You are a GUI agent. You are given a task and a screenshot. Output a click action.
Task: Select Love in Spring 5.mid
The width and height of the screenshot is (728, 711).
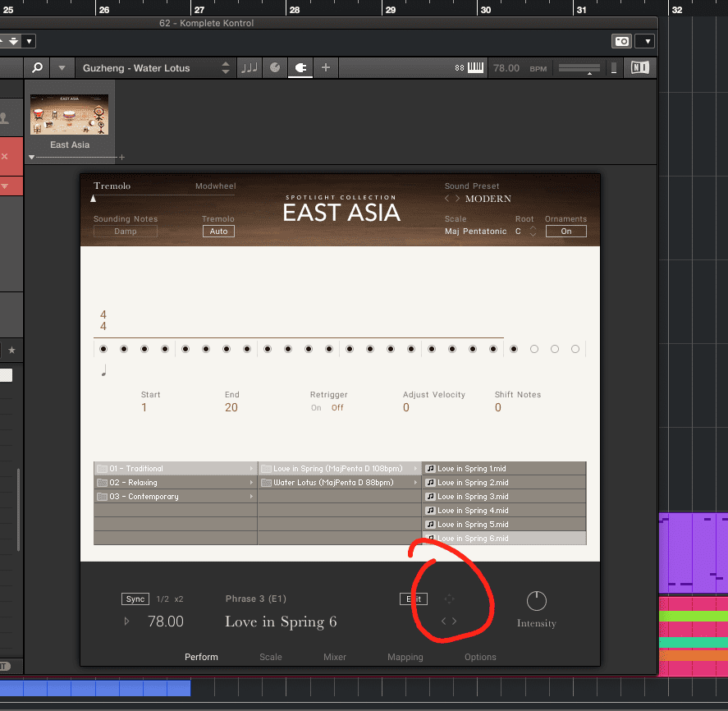click(504, 525)
